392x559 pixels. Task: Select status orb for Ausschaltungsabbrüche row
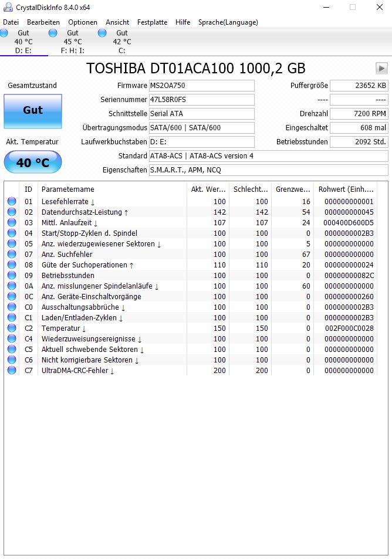click(12, 307)
